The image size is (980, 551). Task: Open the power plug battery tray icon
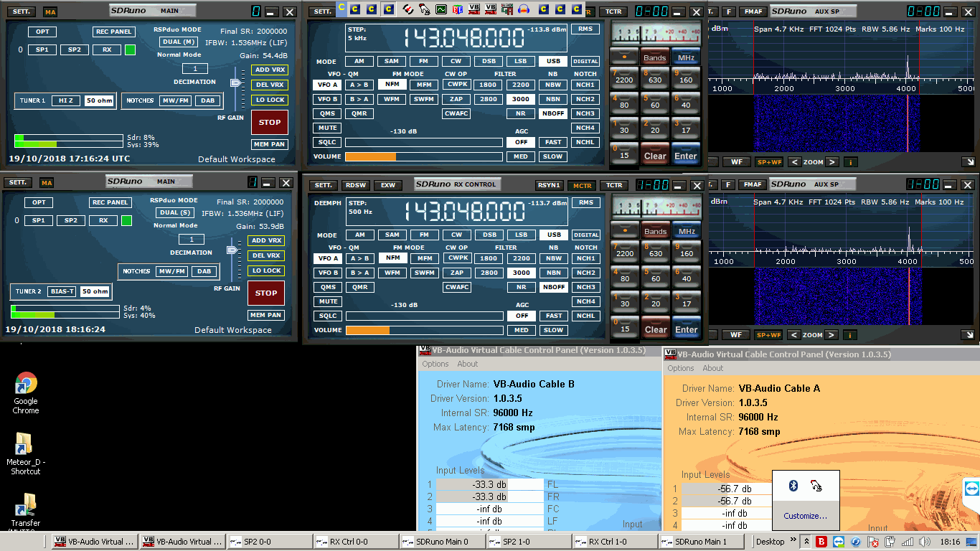(890, 542)
